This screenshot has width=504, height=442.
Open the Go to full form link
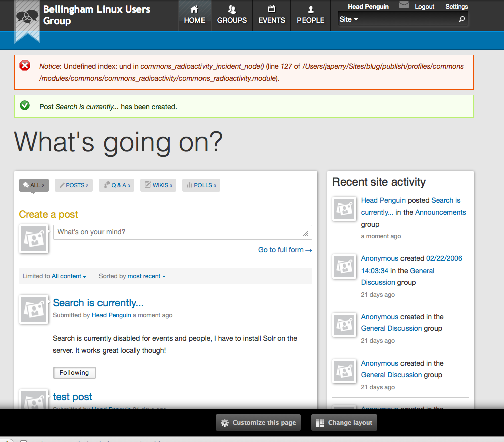[x=285, y=250]
